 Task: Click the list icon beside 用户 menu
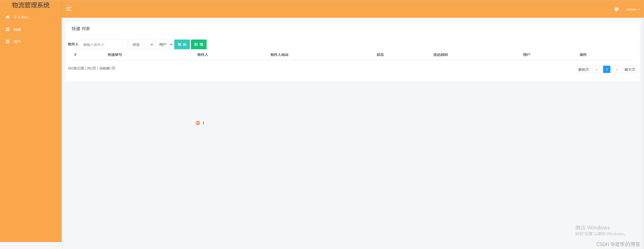tap(7, 41)
